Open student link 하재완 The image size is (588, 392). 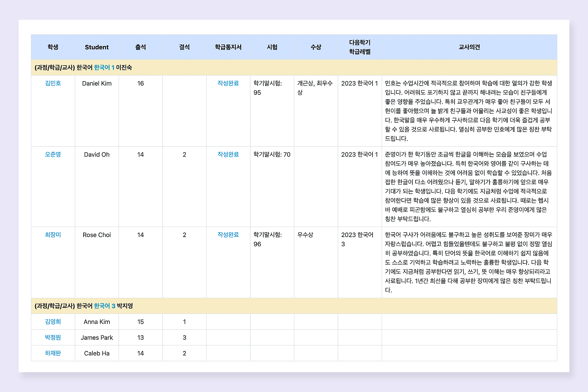pos(53,353)
